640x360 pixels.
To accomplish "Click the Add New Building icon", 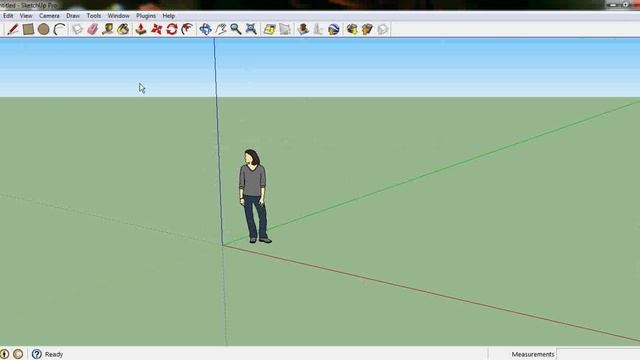I will coord(303,29).
